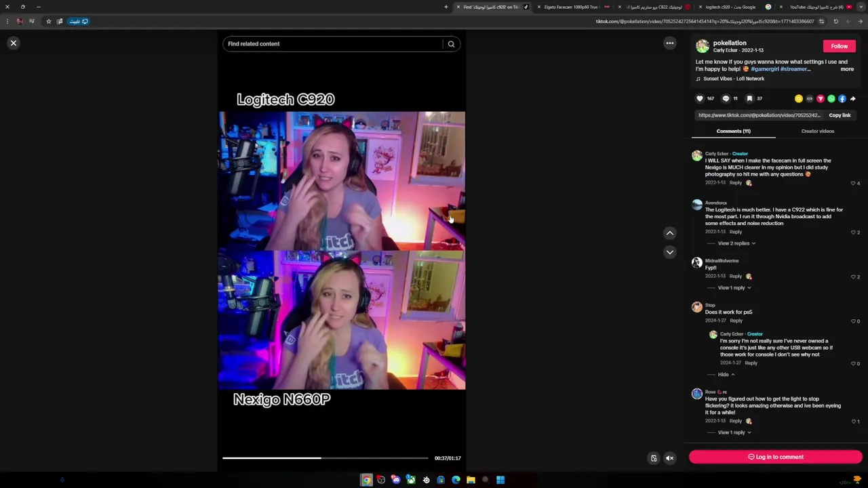Reply to the 'Does it work for ps5' comment
This screenshot has height=488, width=868.
coord(735,321)
